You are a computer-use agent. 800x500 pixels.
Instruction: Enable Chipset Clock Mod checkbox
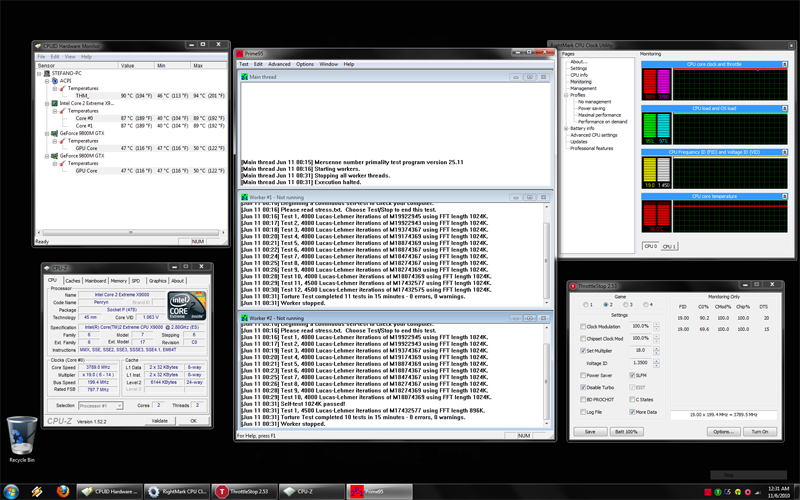pos(583,339)
